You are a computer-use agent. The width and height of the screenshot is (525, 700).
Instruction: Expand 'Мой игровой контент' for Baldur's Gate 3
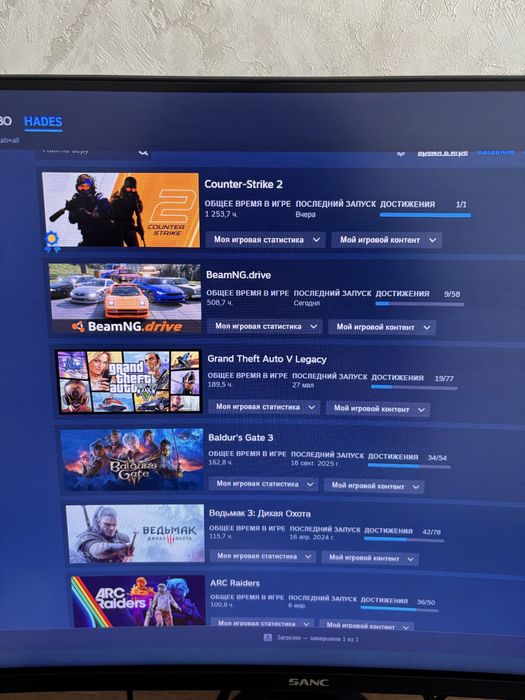pyautogui.click(x=374, y=486)
